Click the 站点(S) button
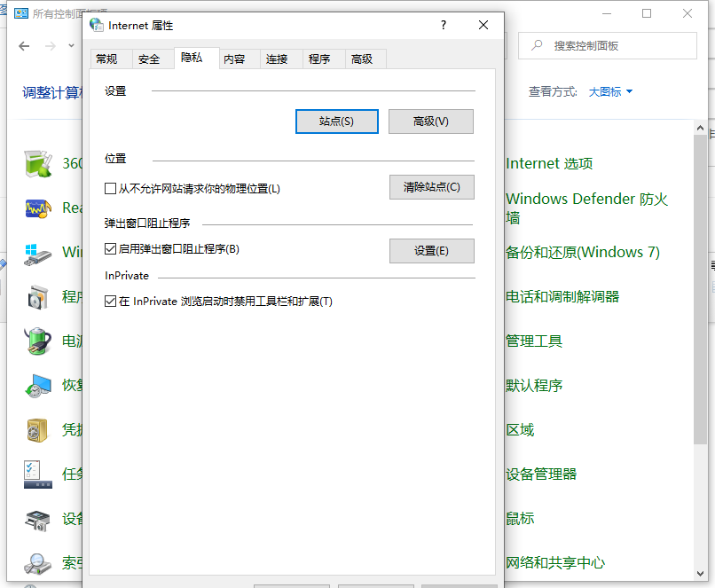The height and width of the screenshot is (588, 715). (336, 122)
